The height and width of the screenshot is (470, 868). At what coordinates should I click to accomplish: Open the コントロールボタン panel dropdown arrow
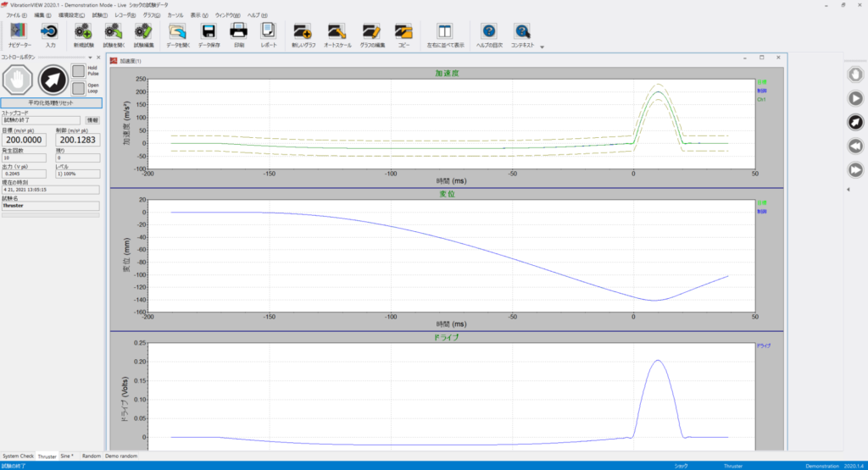(90, 58)
